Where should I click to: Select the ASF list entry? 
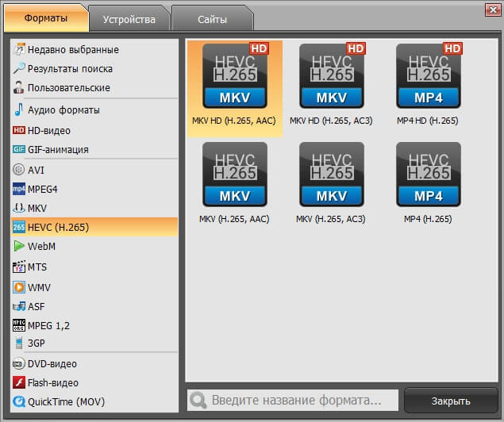pyautogui.click(x=94, y=306)
